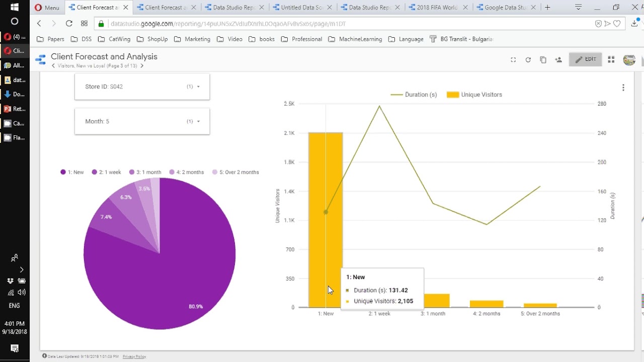Show hidden taskbar tray icons chevron
Image resolution: width=644 pixels, height=362 pixels.
point(21,269)
